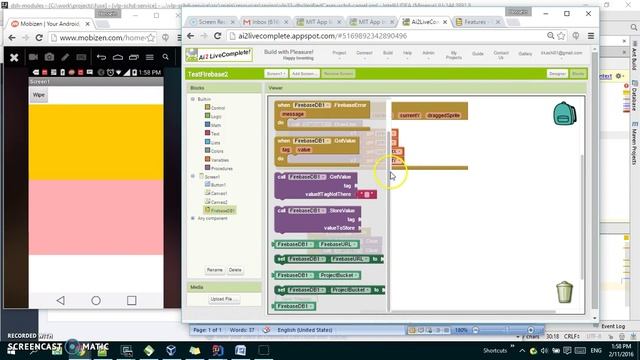640x360 pixels.
Task: Tap the Wipe button on the phone screen
Action: [x=39, y=95]
